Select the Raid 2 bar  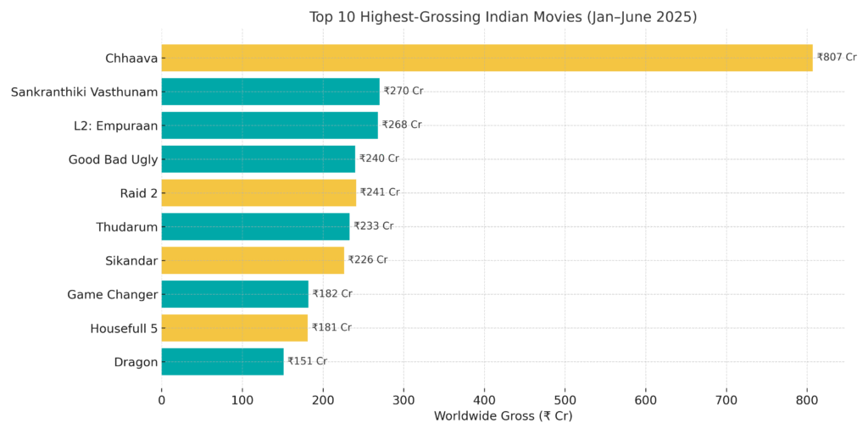tap(259, 192)
